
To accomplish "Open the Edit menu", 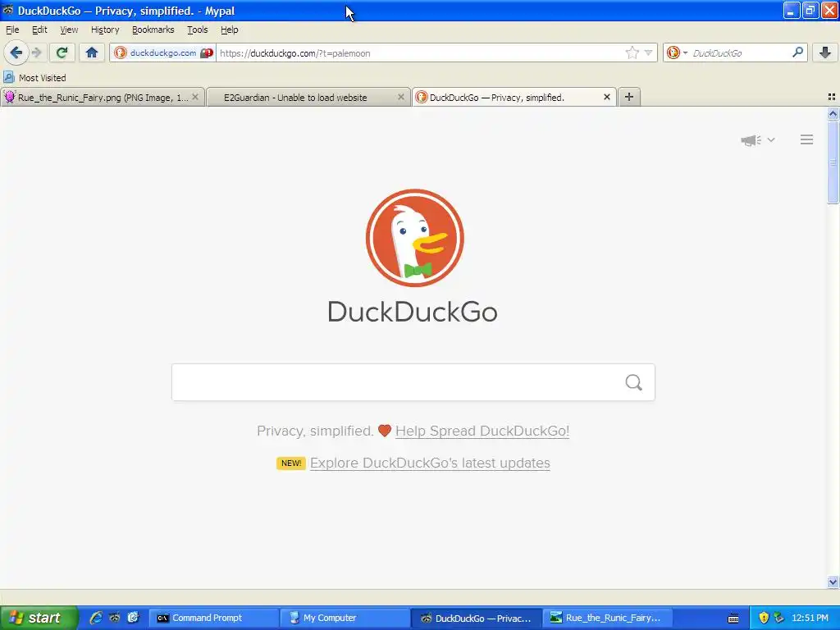I will pos(39,30).
